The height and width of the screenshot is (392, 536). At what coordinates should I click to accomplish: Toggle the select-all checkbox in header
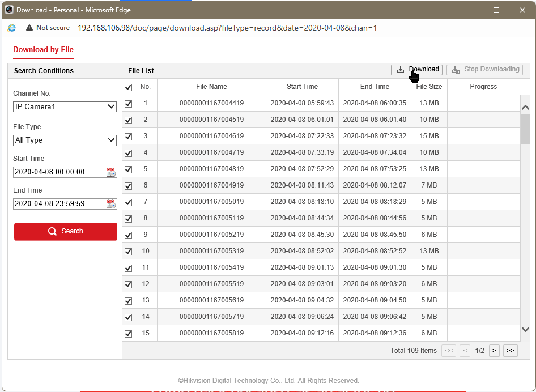pyautogui.click(x=128, y=87)
